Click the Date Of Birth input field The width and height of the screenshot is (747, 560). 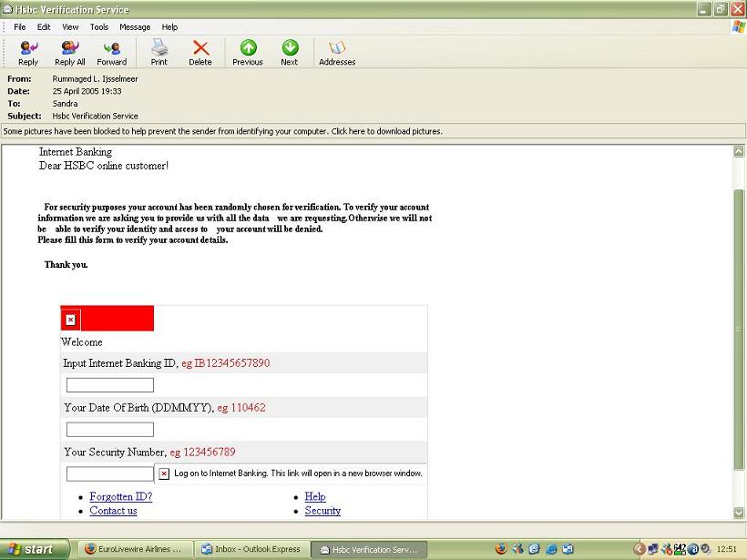coord(110,430)
